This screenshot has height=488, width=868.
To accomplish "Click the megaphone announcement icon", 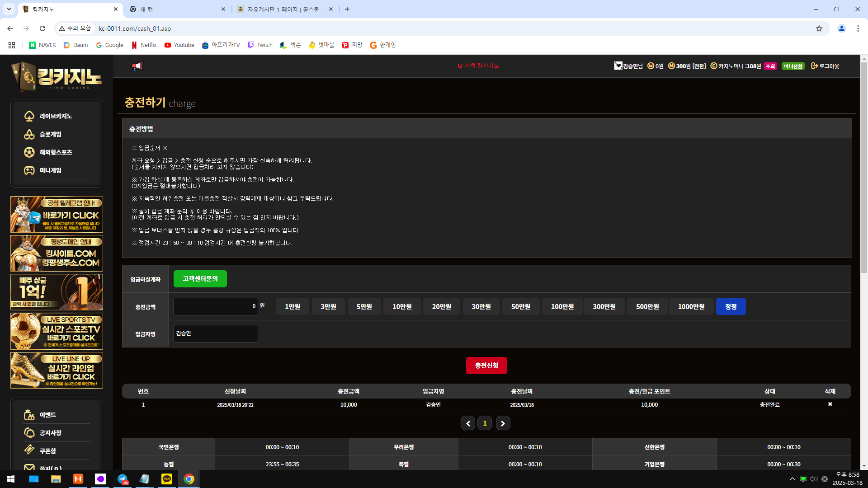I will pos(137,66).
